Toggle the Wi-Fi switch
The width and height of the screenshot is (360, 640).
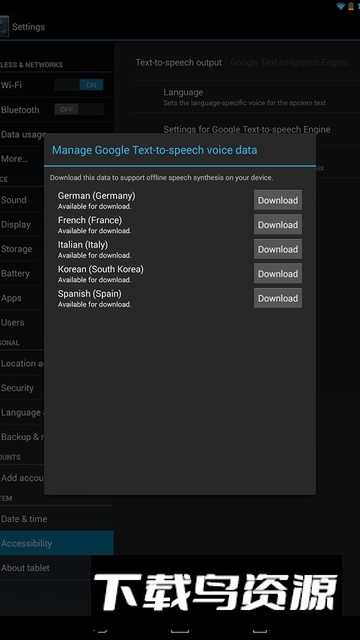[x=79, y=85]
